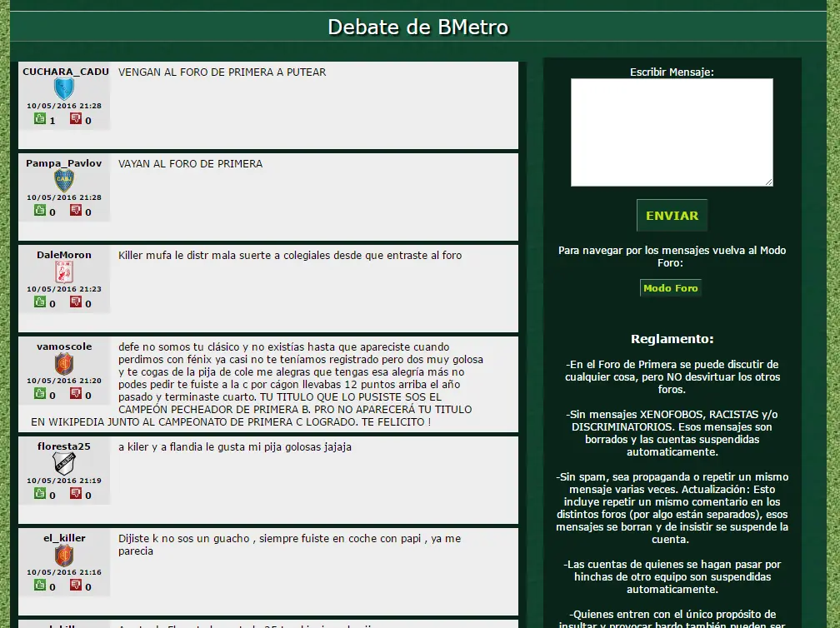
Task: Click inside the Escribir Mensaje text box
Action: [672, 132]
